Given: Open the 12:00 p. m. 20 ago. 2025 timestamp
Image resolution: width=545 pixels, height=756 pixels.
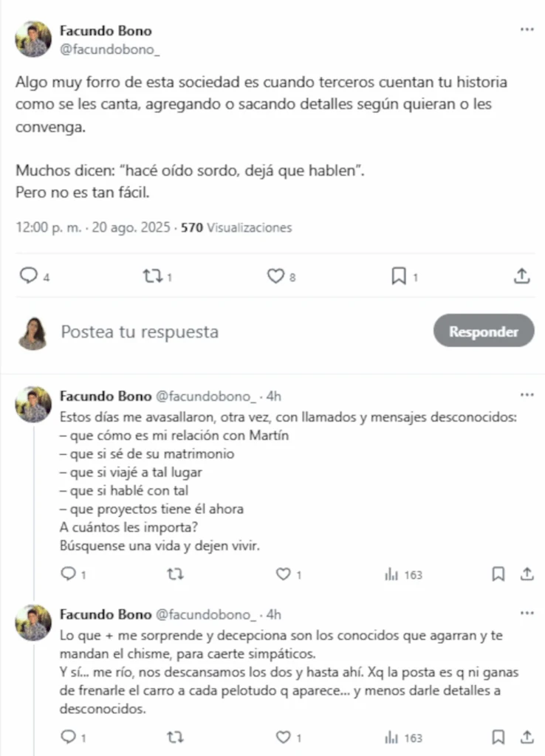Looking at the screenshot, I should (91, 227).
